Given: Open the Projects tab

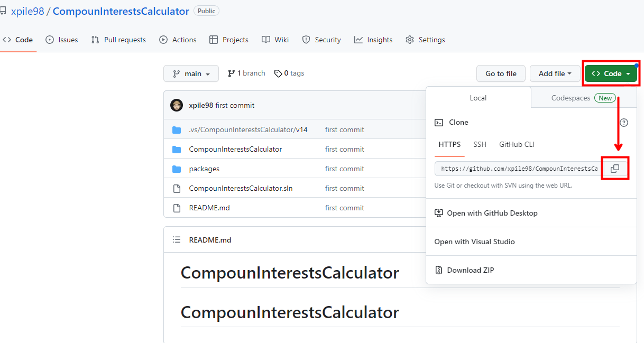Looking at the screenshot, I should [229, 40].
